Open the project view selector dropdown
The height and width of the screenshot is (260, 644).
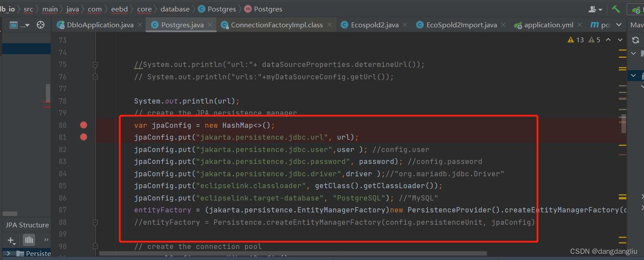(19, 25)
